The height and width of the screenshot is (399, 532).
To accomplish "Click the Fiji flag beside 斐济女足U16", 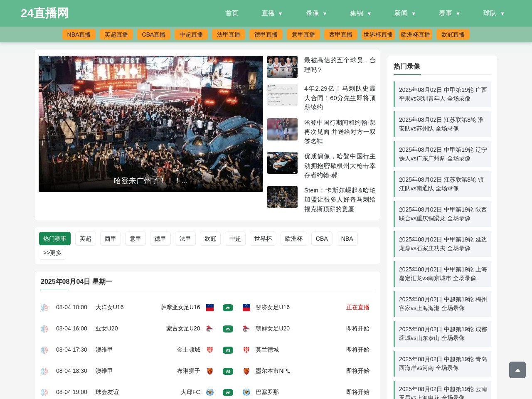I will click(x=246, y=308).
